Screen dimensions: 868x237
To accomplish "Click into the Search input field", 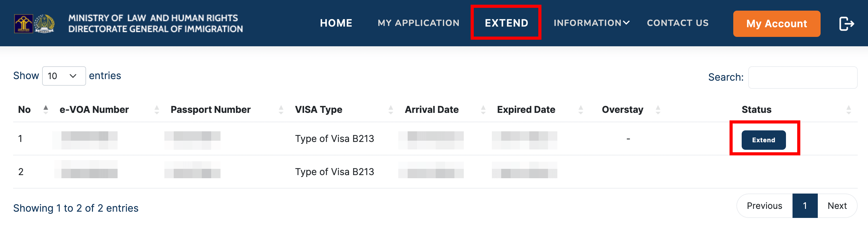I will click(802, 77).
